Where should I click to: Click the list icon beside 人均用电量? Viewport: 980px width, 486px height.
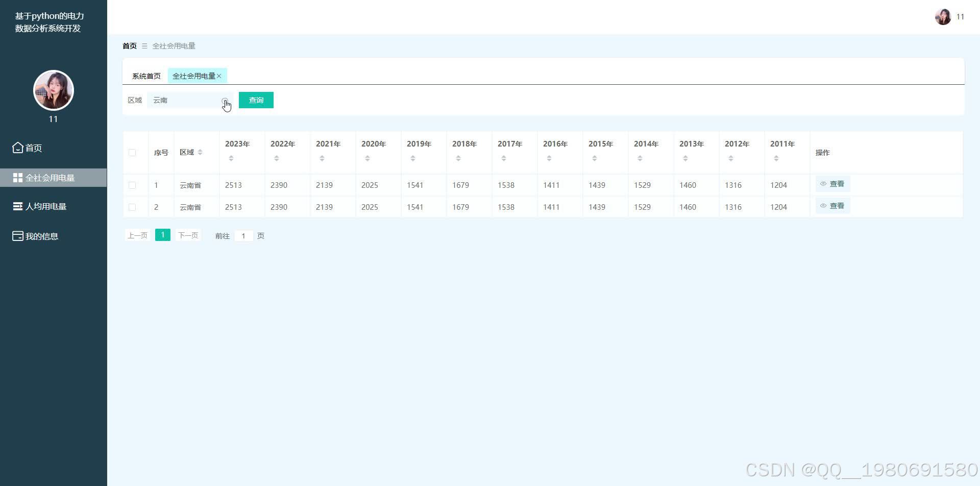(18, 206)
